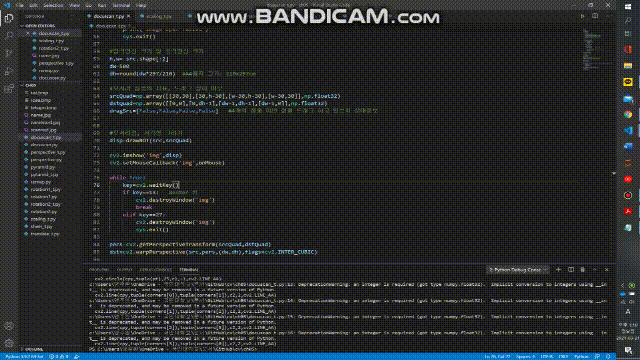Viewport: 640px width, 360px height.
Task: Close the docuscan_t.py editor tab
Action: 128,16
